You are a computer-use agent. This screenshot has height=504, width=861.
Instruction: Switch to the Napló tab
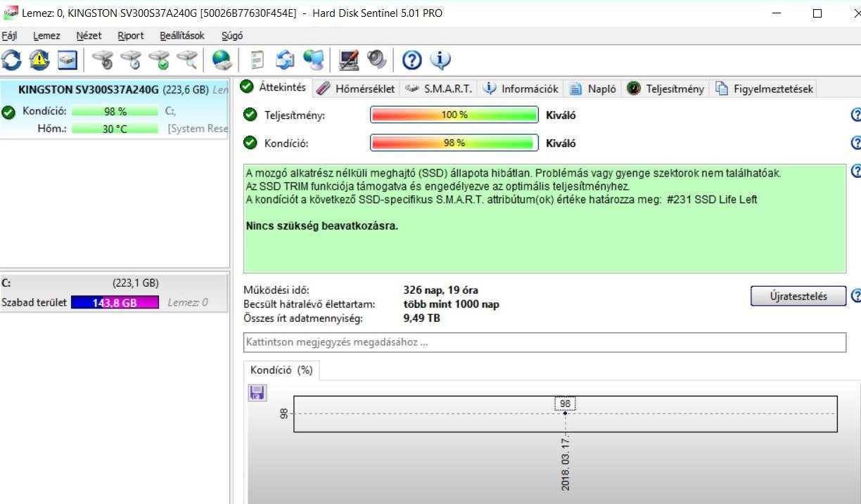click(593, 89)
